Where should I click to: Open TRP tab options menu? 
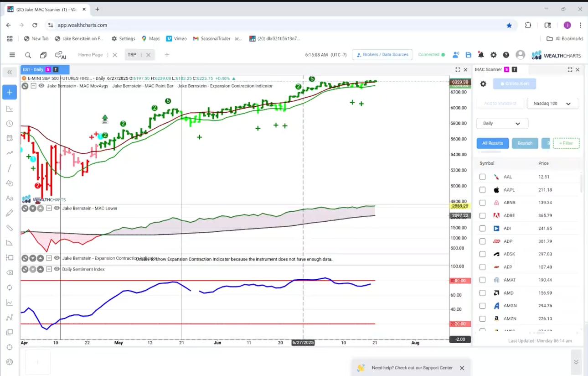point(141,55)
